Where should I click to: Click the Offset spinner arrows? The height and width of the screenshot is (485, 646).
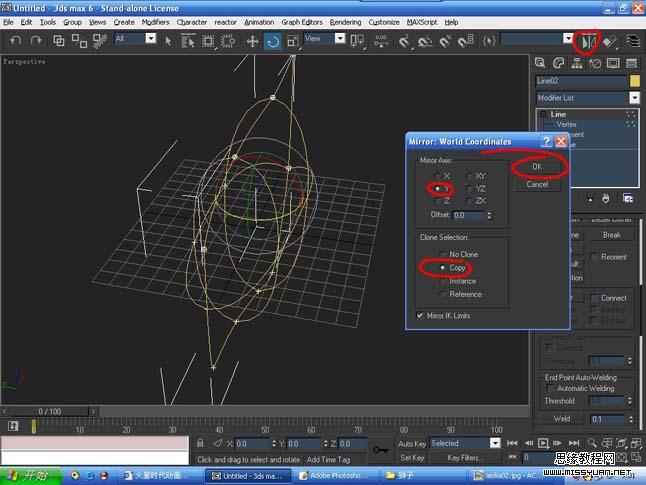click(489, 215)
